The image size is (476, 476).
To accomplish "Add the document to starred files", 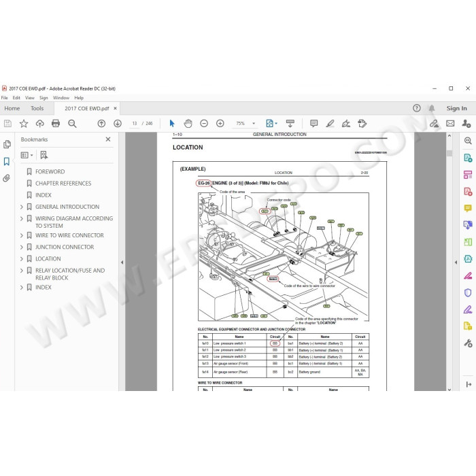I will point(24,124).
